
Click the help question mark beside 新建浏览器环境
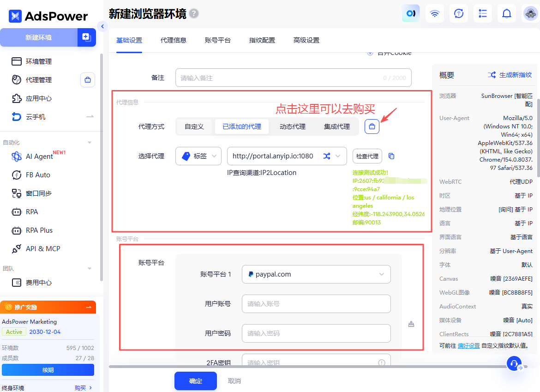[194, 13]
